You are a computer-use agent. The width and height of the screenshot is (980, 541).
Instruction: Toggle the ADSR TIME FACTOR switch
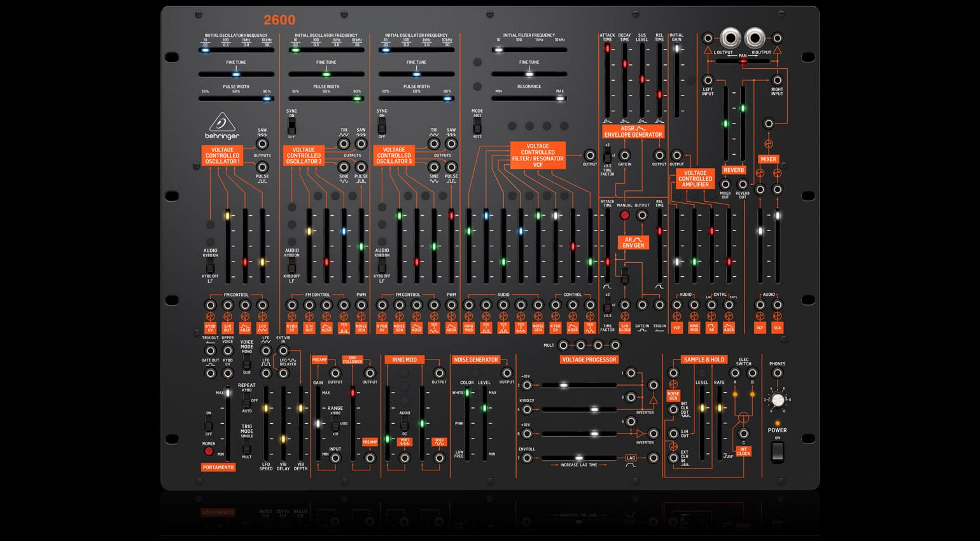[607, 157]
